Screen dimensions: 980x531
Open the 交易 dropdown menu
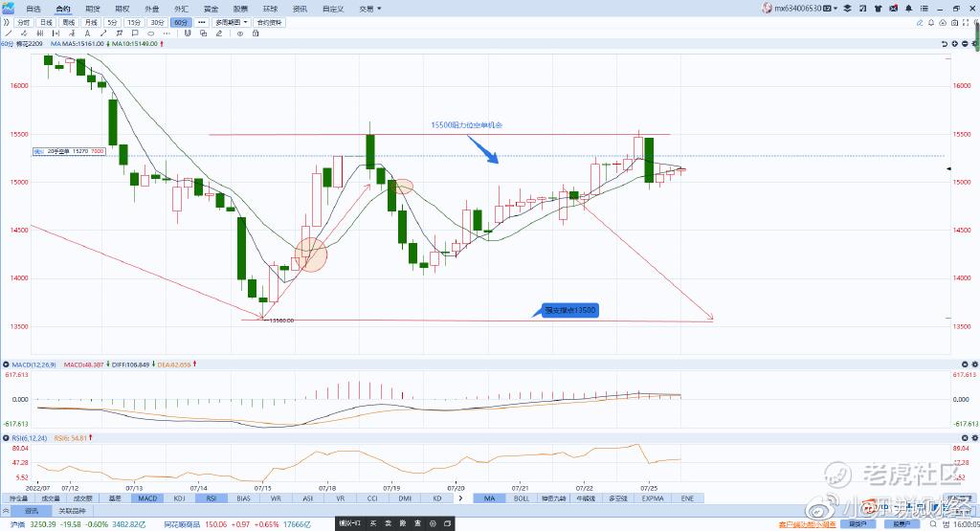370,9
